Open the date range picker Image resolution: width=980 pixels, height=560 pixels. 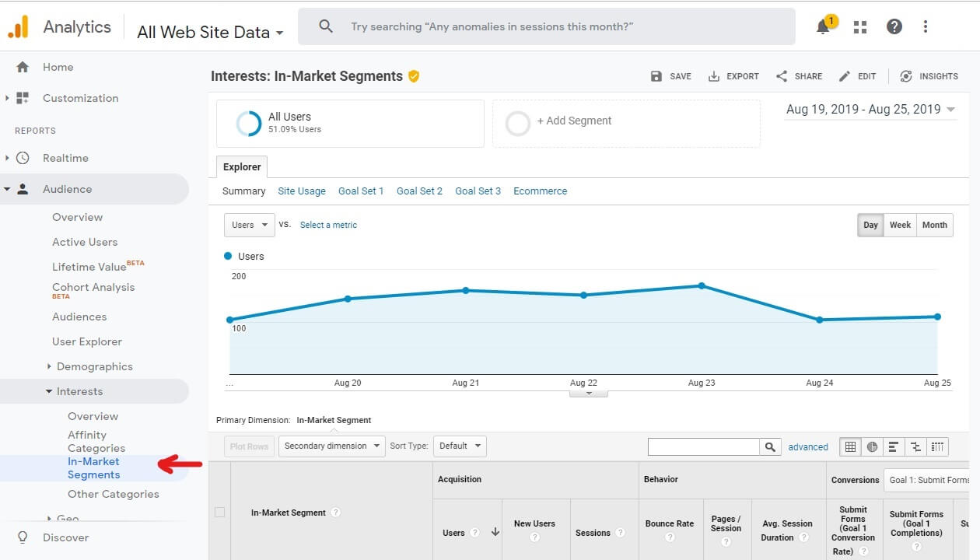click(x=871, y=110)
